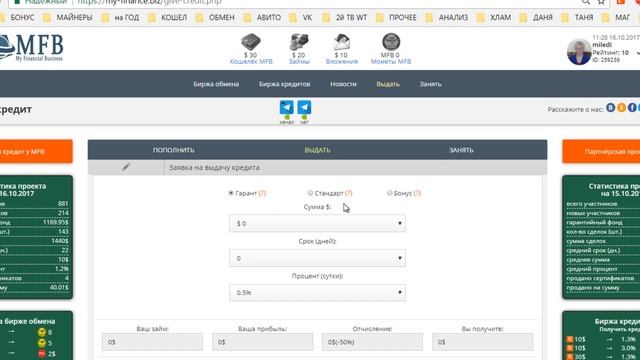Click the MFB logo
This screenshot has width=640, height=360.
point(32,48)
